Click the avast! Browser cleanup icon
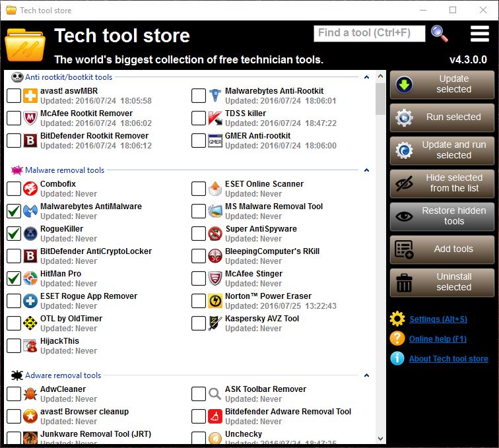The image size is (499, 448). (30, 416)
